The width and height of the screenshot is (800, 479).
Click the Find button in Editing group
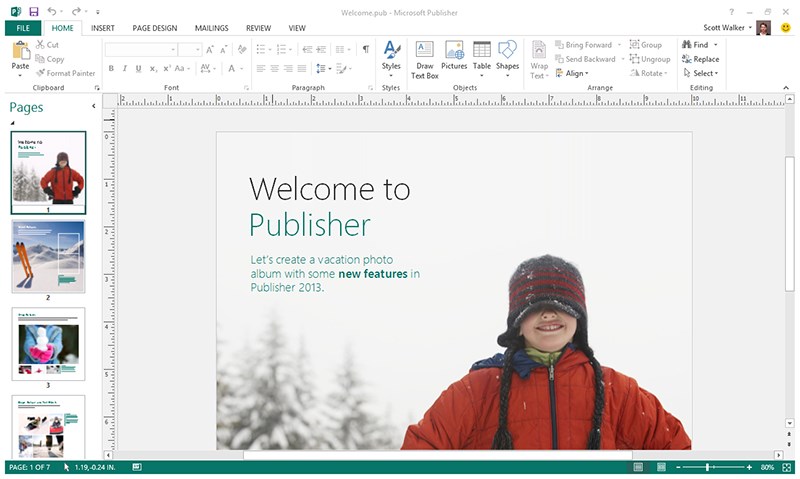(x=695, y=45)
